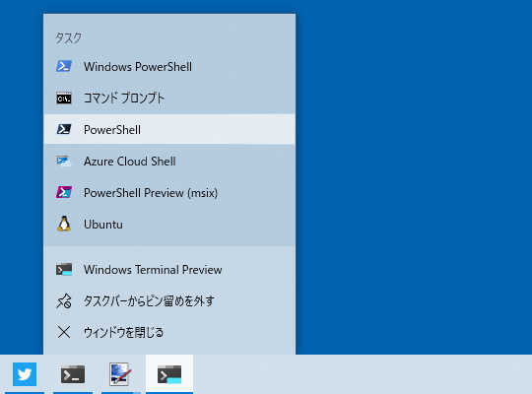Click the Ubuntu penguin icon
Image resolution: width=532 pixels, height=394 pixels.
click(x=64, y=224)
